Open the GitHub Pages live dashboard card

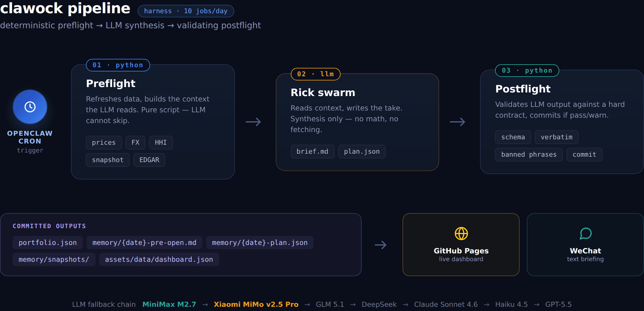click(461, 245)
